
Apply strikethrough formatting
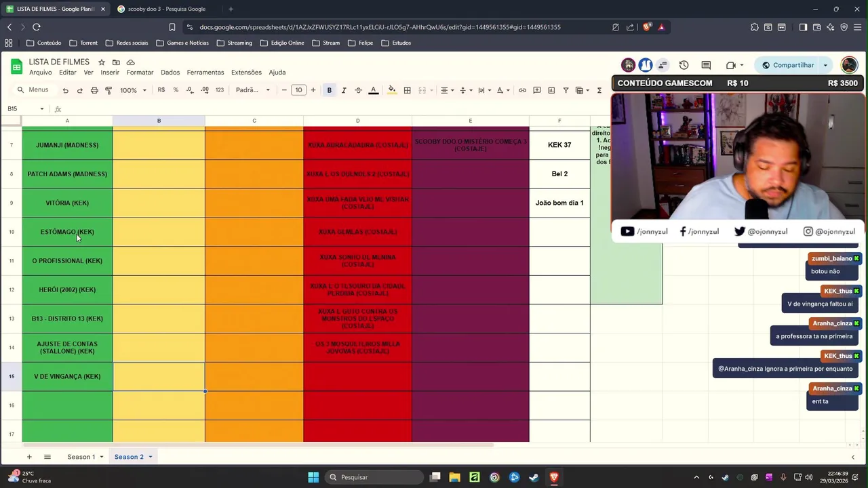(x=358, y=90)
